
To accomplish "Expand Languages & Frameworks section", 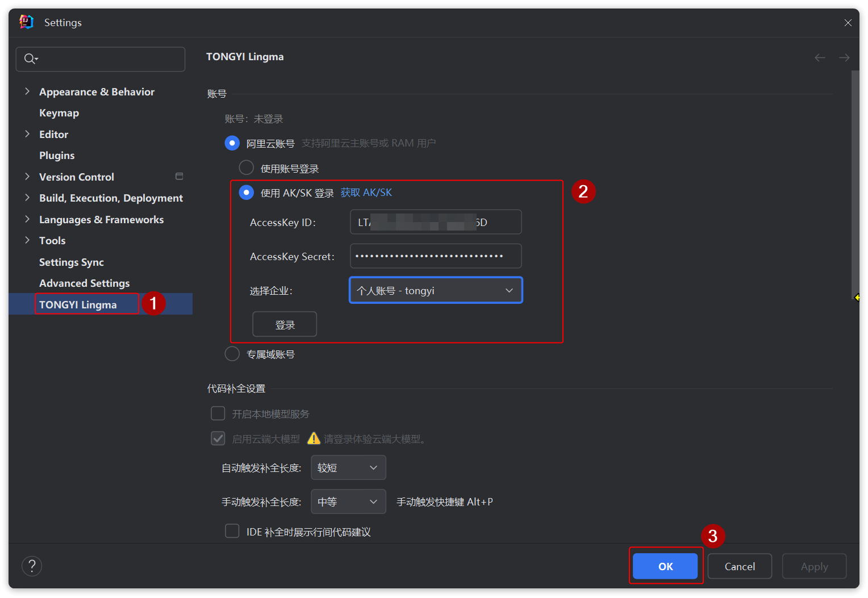I will 27,219.
